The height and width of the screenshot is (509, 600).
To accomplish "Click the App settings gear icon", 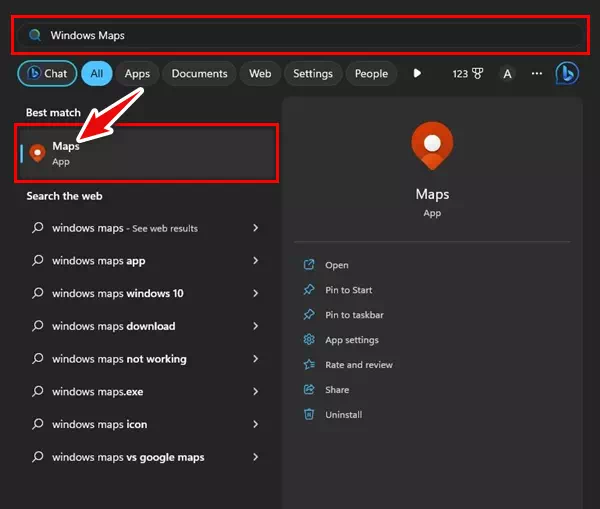I will coord(309,339).
